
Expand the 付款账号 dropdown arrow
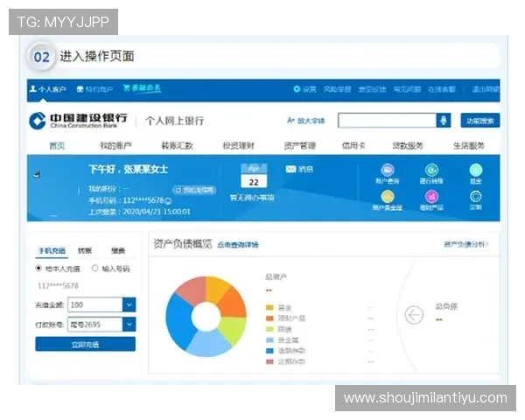[129, 325]
